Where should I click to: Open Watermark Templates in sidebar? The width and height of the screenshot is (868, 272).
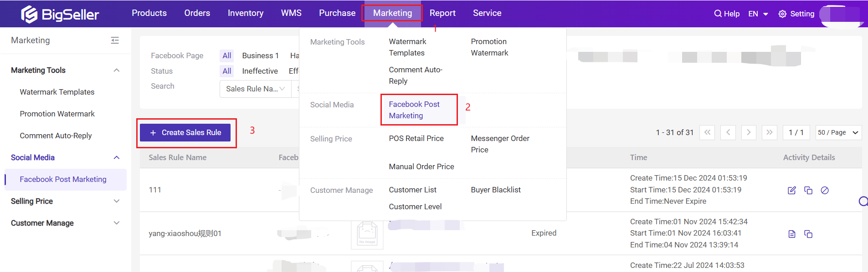click(x=57, y=92)
